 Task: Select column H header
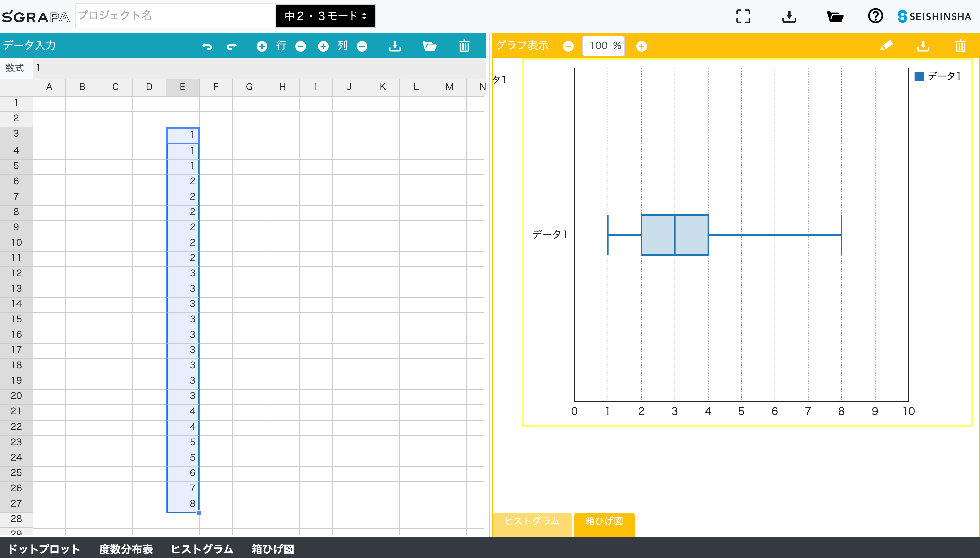coord(282,87)
